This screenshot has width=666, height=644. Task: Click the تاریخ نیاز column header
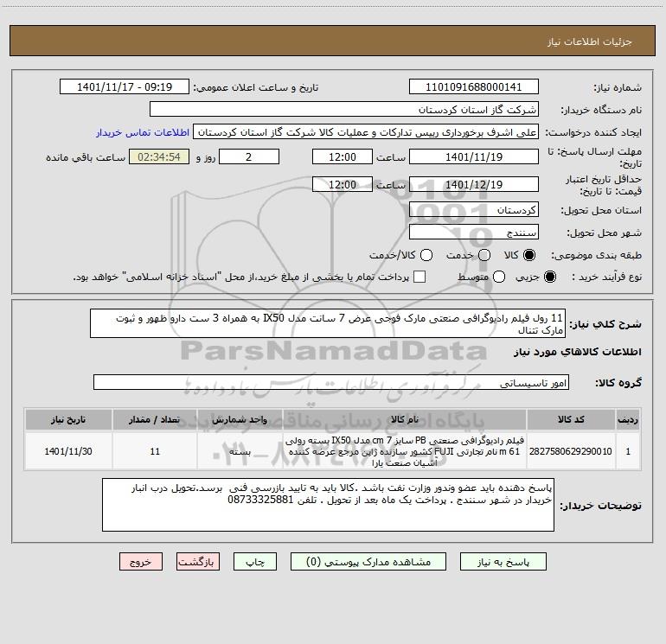click(68, 420)
